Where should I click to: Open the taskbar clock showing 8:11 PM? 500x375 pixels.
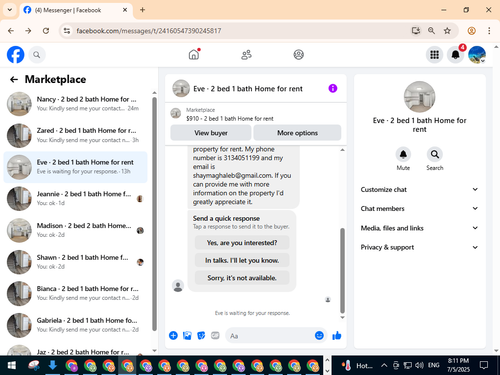pyautogui.click(x=458, y=365)
